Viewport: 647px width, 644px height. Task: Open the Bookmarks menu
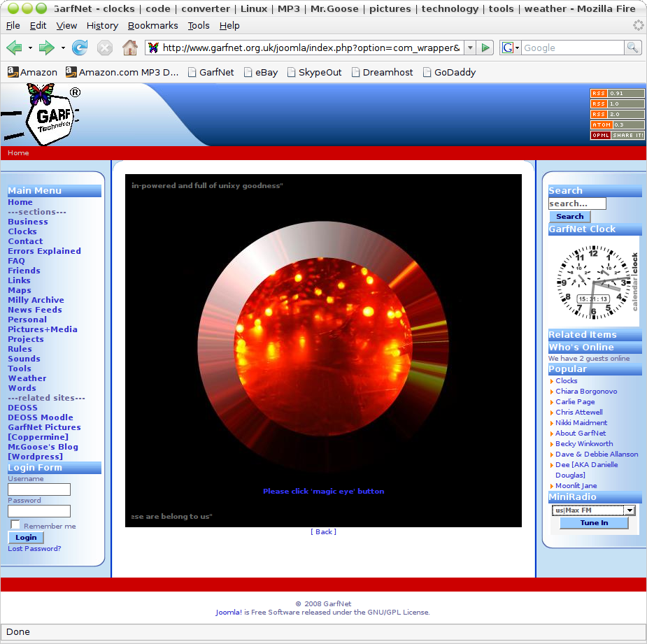tap(152, 26)
